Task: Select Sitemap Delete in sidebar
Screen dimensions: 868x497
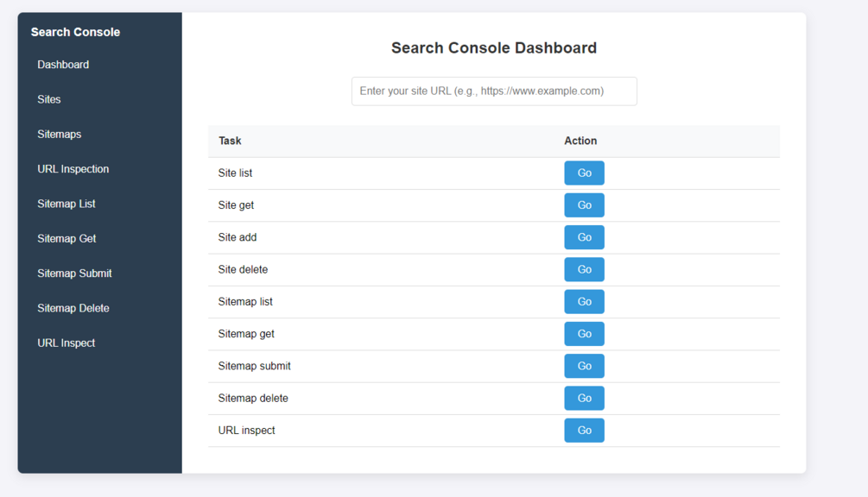Action: [73, 308]
